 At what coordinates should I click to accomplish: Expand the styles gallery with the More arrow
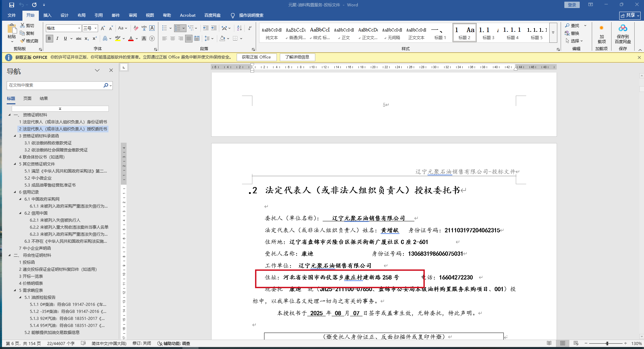coord(553,33)
